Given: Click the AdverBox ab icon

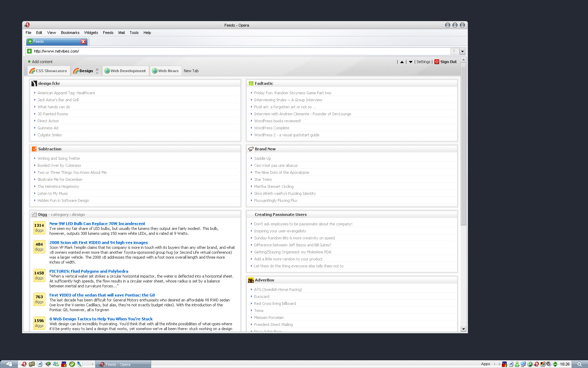Looking at the screenshot, I should click(x=251, y=280).
